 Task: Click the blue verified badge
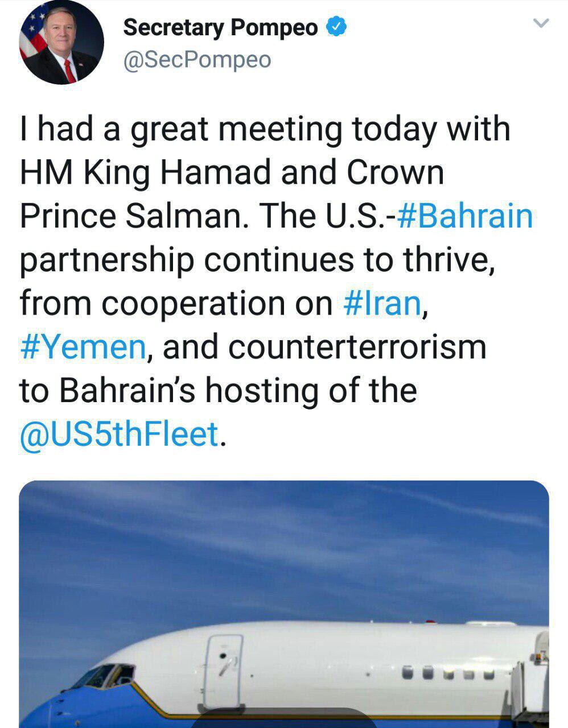point(336,27)
